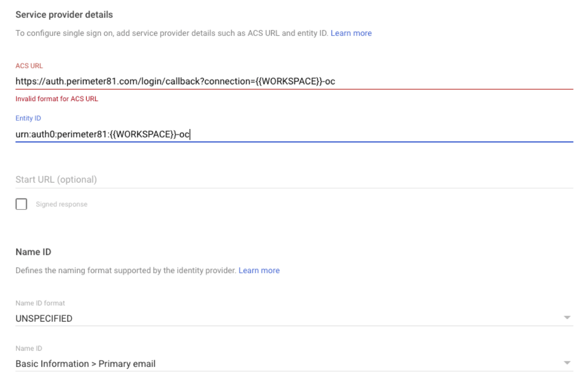
Task: Click the naming format description text
Action: (126, 271)
